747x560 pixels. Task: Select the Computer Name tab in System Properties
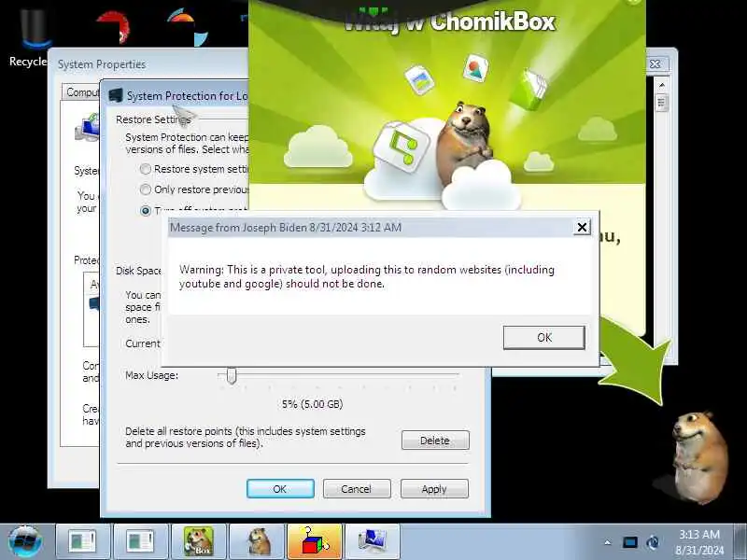tap(81, 91)
